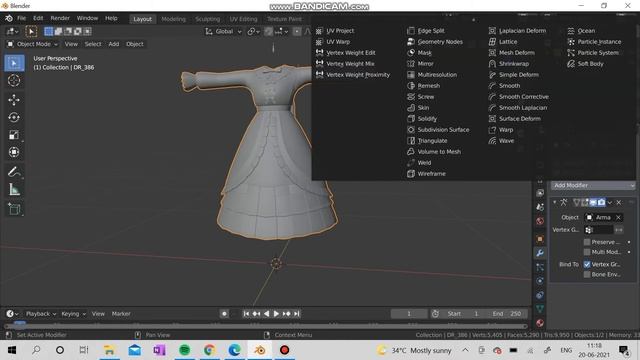Open the Global transform orientation dropdown
This screenshot has height=360, width=640.
(223, 31)
